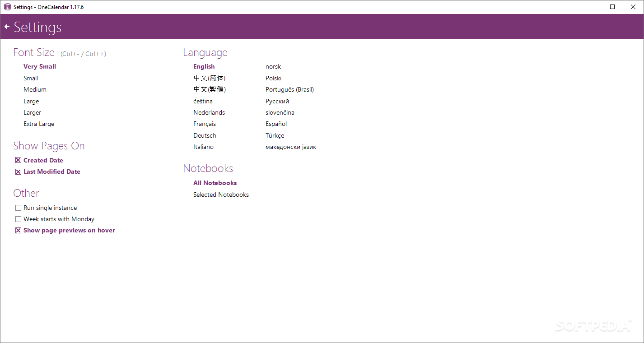
Task: Click the Settings page title
Action: [x=37, y=27]
